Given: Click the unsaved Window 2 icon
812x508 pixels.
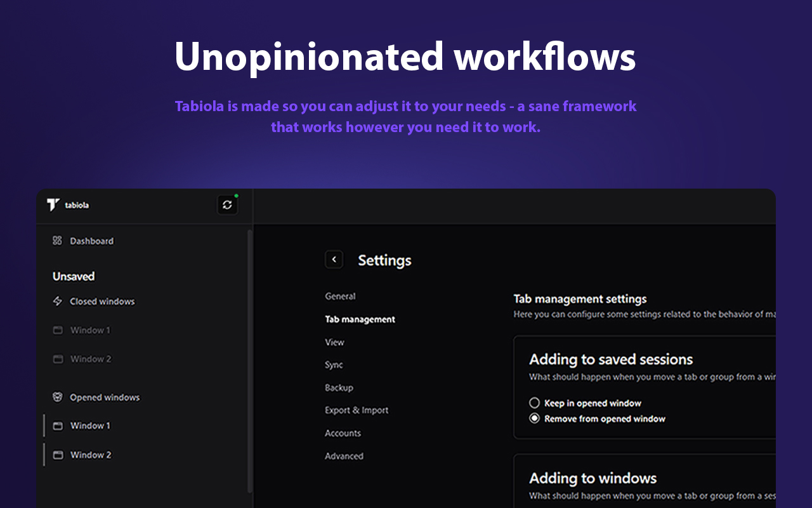Looking at the screenshot, I should [x=58, y=359].
